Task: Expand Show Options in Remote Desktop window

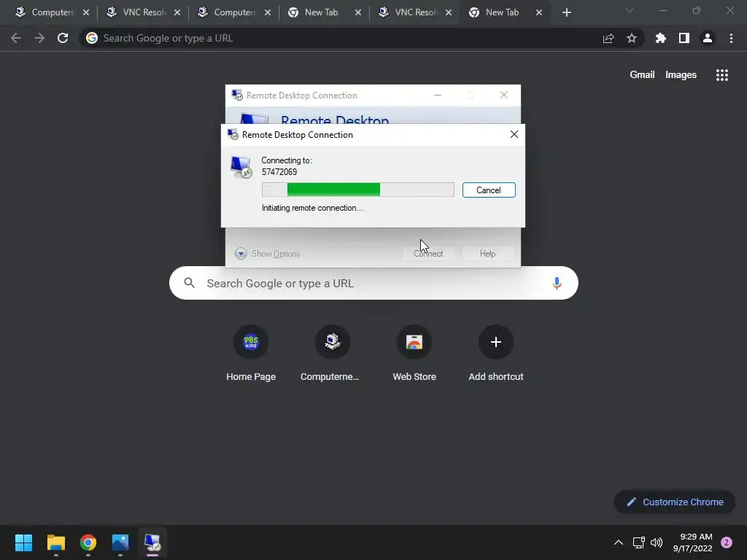Action: click(x=267, y=253)
